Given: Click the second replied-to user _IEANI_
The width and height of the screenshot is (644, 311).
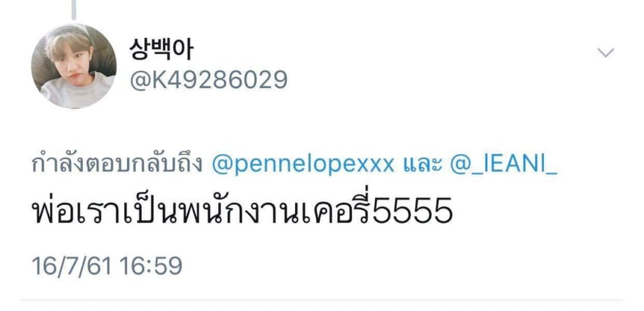Looking at the screenshot, I should click(504, 165).
